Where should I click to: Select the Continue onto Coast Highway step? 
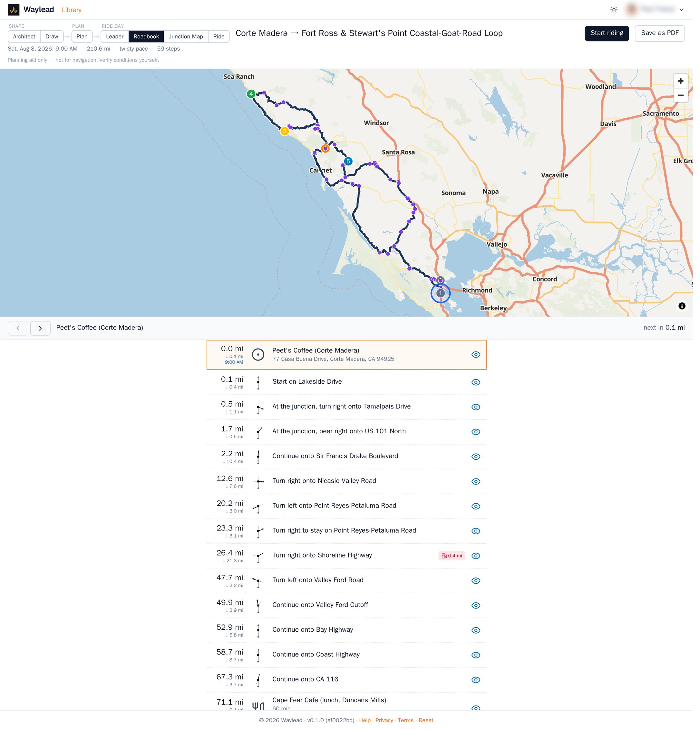(x=346, y=655)
